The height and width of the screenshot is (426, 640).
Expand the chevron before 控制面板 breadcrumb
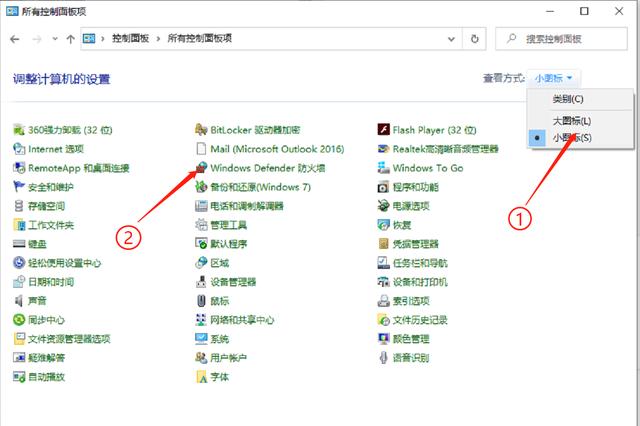[x=103, y=39]
